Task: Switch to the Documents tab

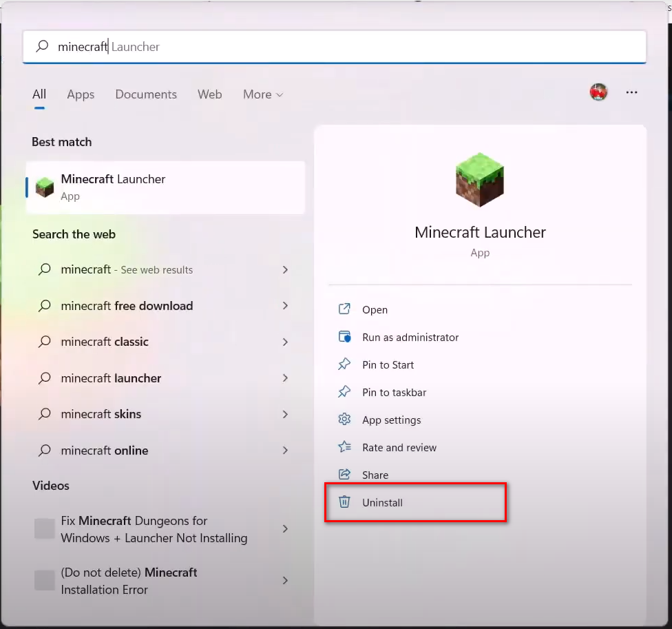Action: [x=146, y=94]
